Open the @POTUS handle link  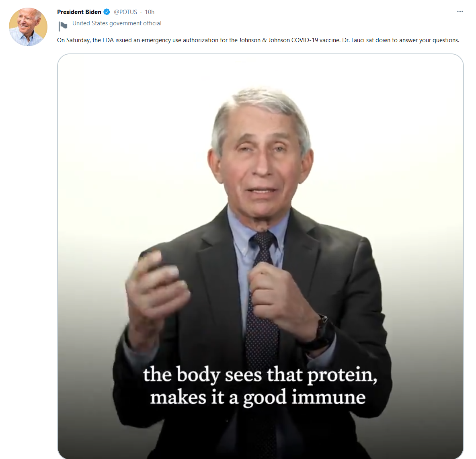tap(125, 12)
